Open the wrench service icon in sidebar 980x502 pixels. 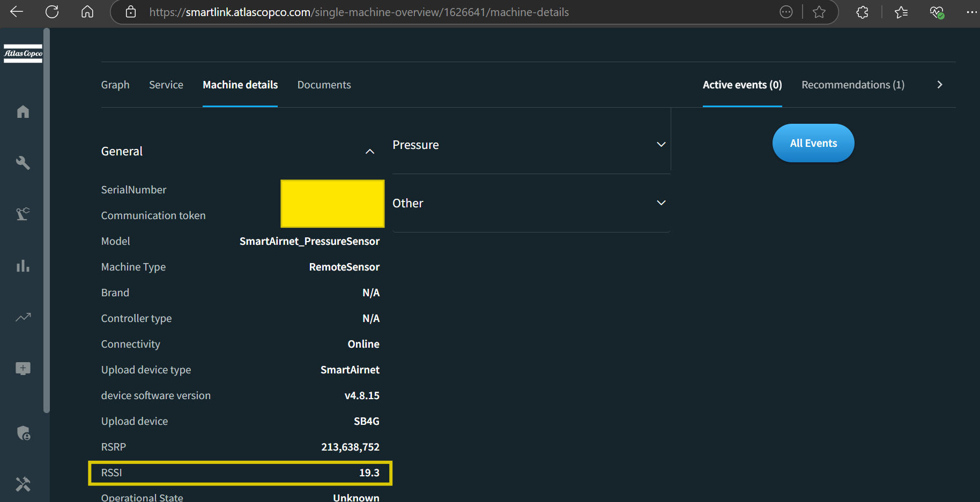(x=23, y=163)
